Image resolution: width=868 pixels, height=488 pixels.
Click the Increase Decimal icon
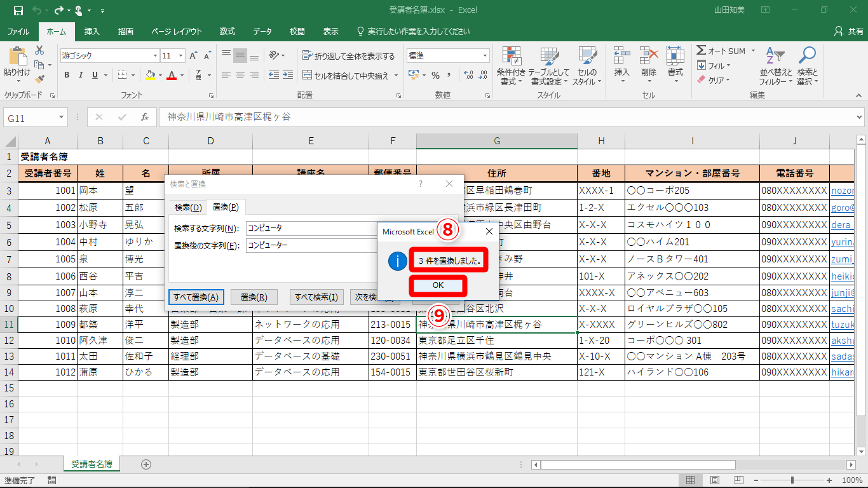469,75
